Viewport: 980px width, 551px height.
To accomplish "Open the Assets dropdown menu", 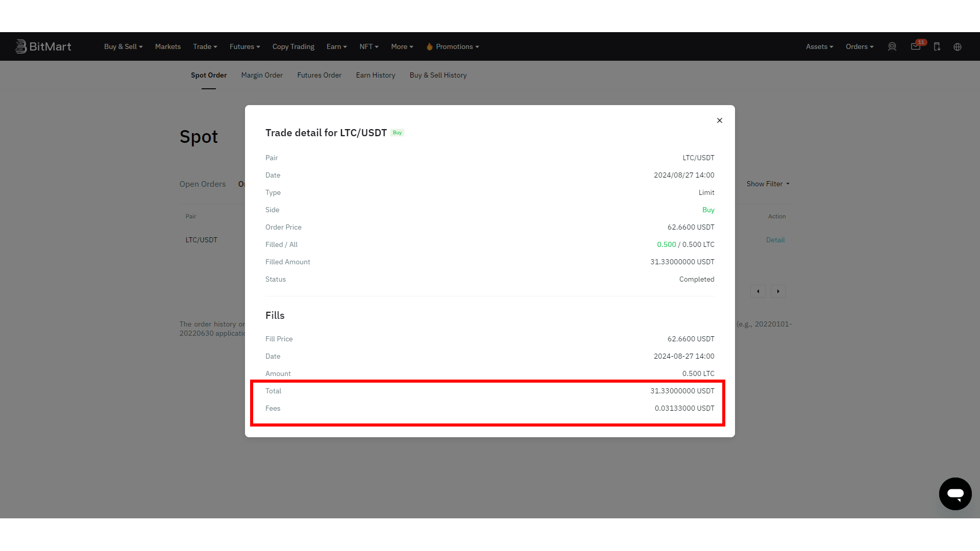I will click(x=819, y=46).
